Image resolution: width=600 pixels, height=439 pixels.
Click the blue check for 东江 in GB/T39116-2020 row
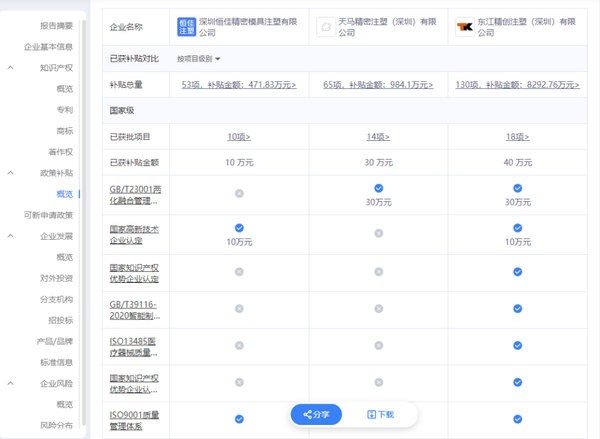pos(517,308)
